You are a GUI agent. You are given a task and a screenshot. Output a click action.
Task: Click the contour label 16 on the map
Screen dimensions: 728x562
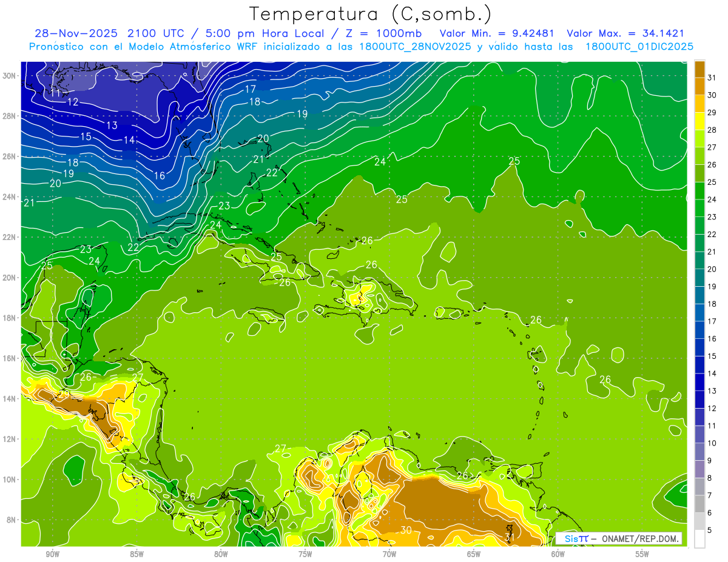coord(160,176)
